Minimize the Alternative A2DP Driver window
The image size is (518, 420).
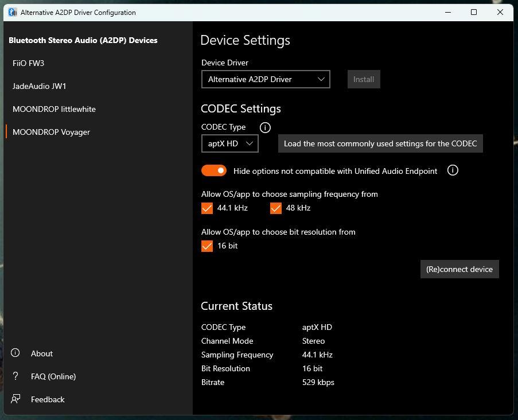tap(447, 12)
